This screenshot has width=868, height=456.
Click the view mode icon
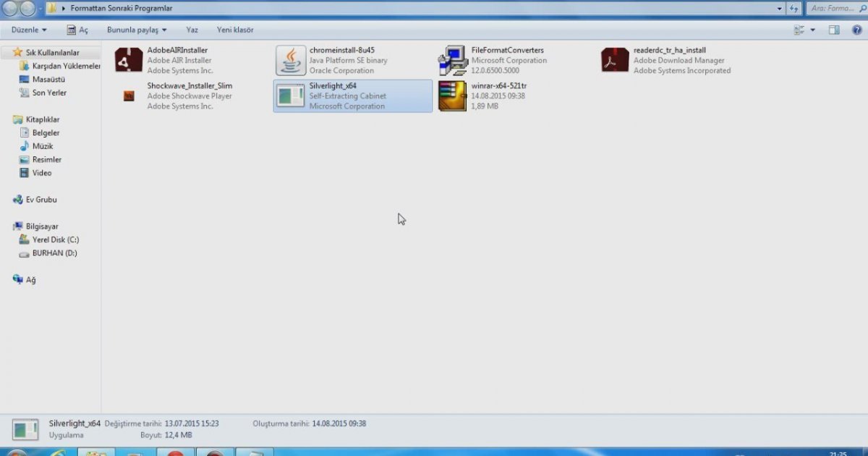click(799, 30)
